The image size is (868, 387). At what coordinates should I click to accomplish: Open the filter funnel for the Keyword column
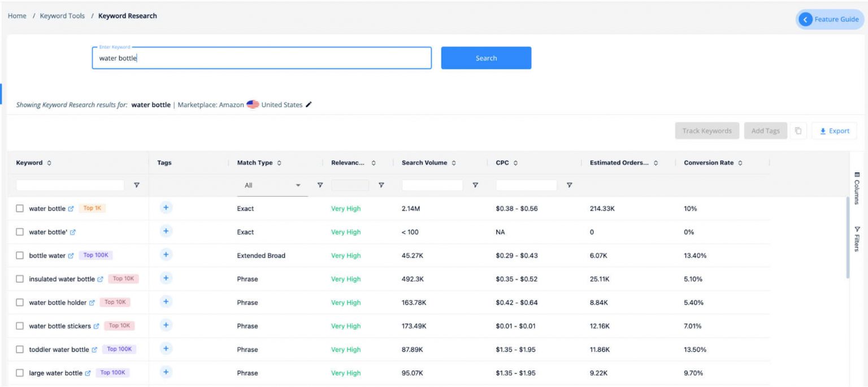click(136, 185)
